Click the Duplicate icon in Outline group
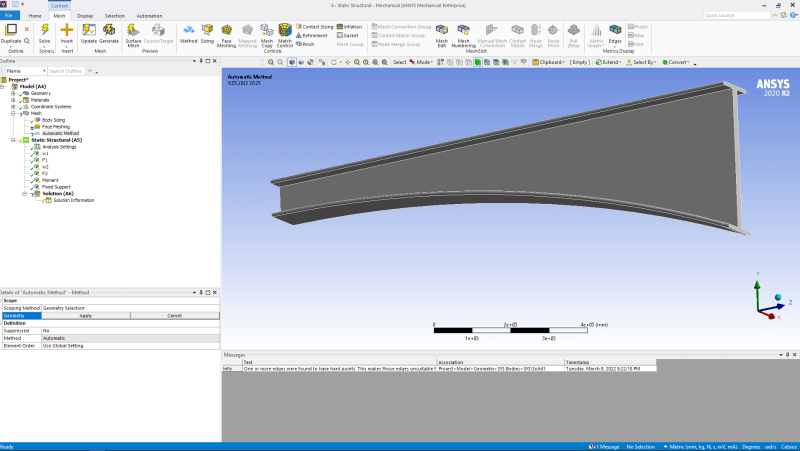The width and height of the screenshot is (800, 451). [11, 30]
